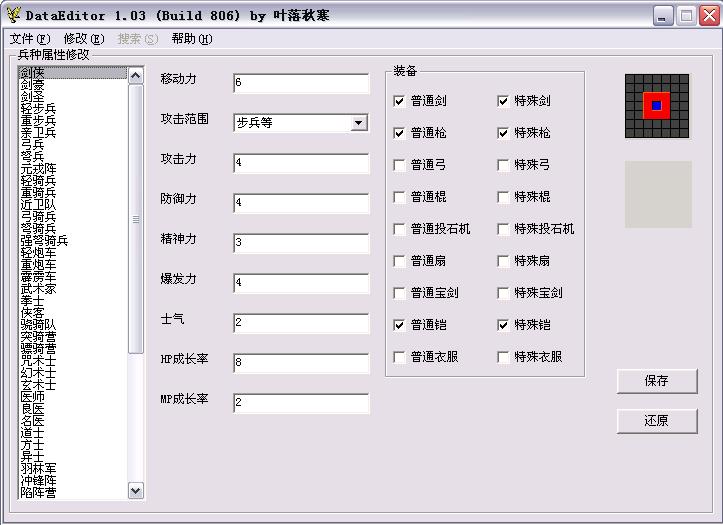Image resolution: width=723 pixels, height=525 pixels.
Task: Uncheck the 普通枪 checkbox
Action: pyautogui.click(x=399, y=133)
